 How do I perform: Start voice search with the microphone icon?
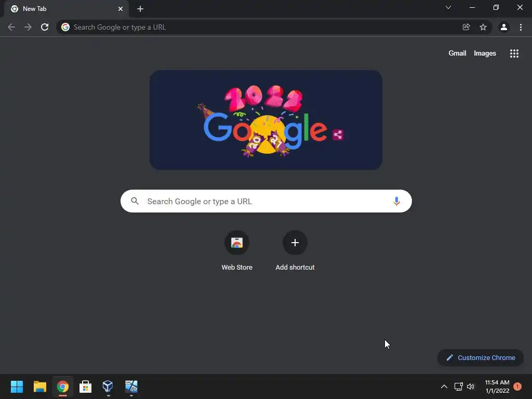click(x=396, y=201)
